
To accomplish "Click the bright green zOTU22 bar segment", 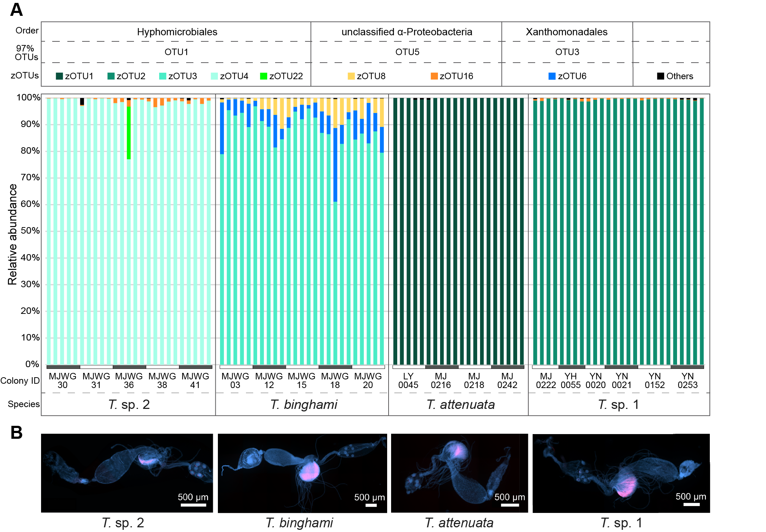I will click(x=129, y=132).
